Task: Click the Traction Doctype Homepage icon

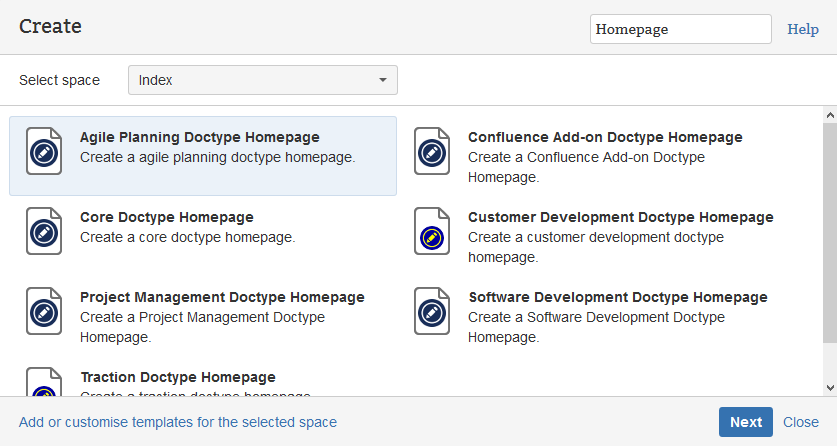Action: coord(43,384)
